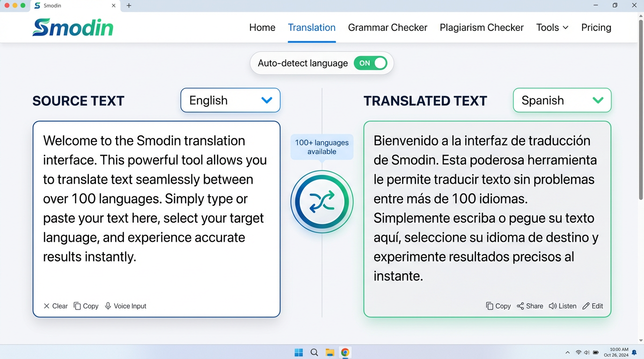The image size is (644, 359).
Task: Toggle off Auto-detect language
Action: (371, 63)
